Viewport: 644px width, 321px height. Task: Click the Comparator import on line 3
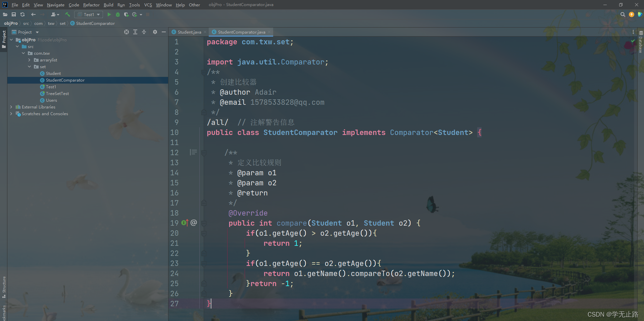point(303,62)
